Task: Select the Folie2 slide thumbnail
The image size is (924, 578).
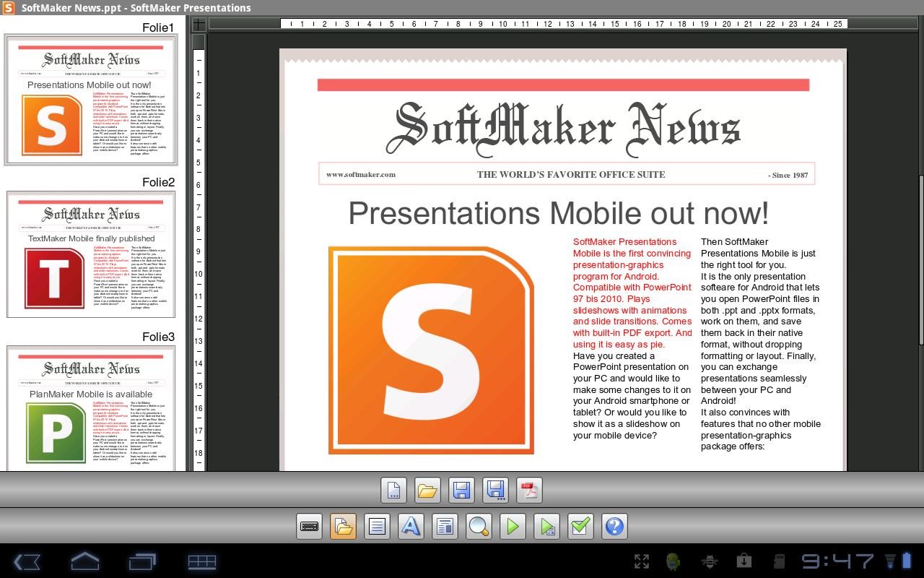Action: 90,254
